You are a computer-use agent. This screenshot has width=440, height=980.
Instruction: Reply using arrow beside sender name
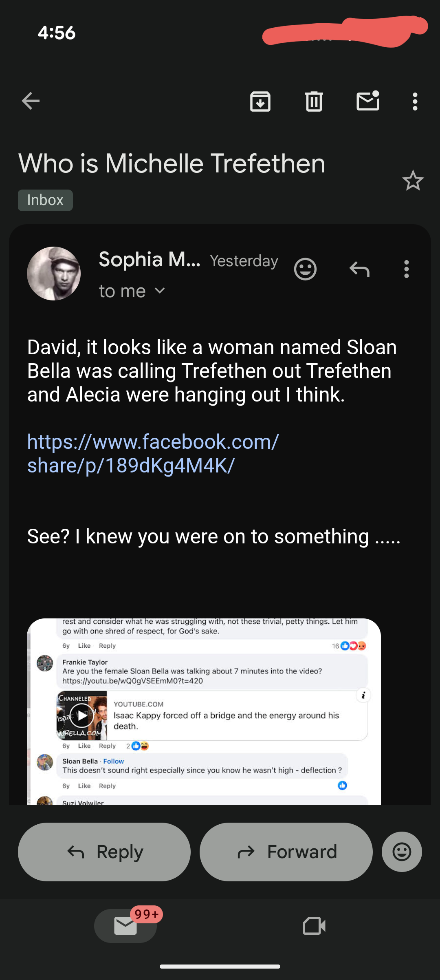click(359, 269)
